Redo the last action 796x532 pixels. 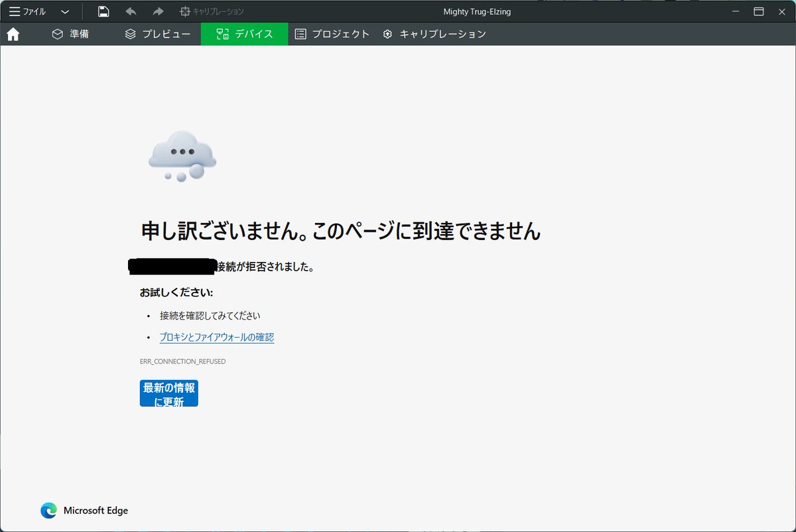click(158, 11)
